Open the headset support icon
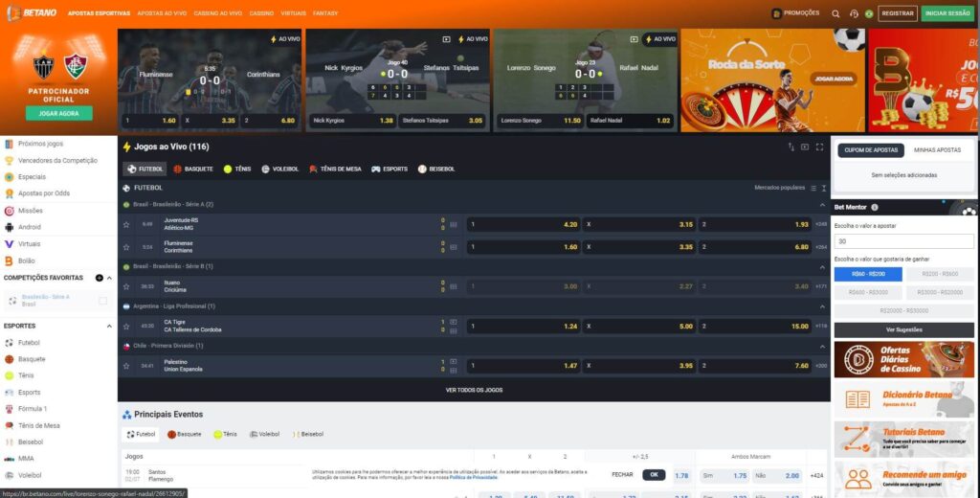 coord(854,13)
